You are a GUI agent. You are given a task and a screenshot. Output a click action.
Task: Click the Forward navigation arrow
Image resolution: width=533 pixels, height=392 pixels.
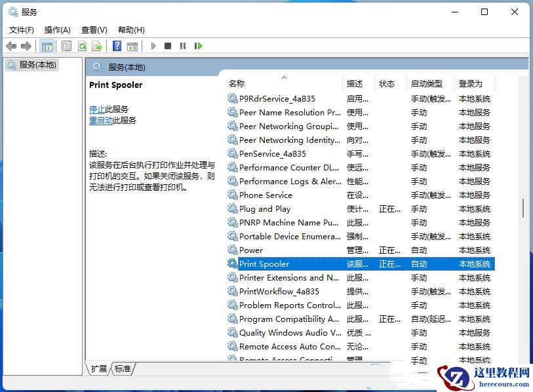pos(27,46)
